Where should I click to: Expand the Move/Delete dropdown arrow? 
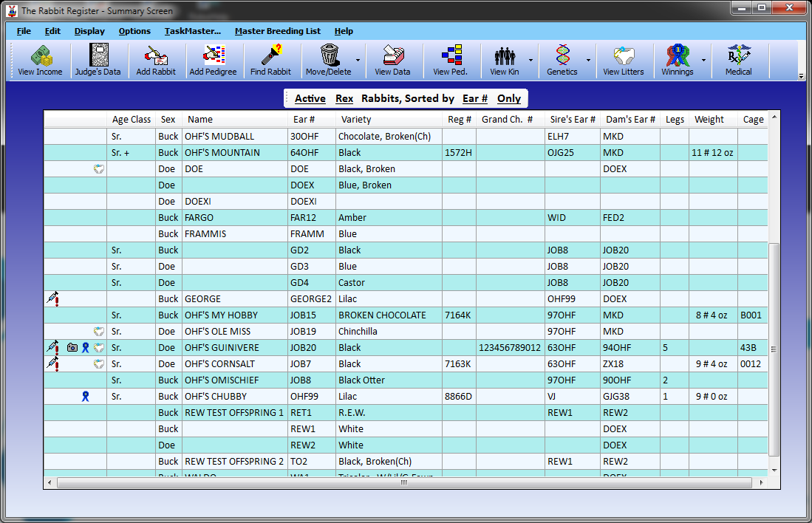(x=358, y=59)
